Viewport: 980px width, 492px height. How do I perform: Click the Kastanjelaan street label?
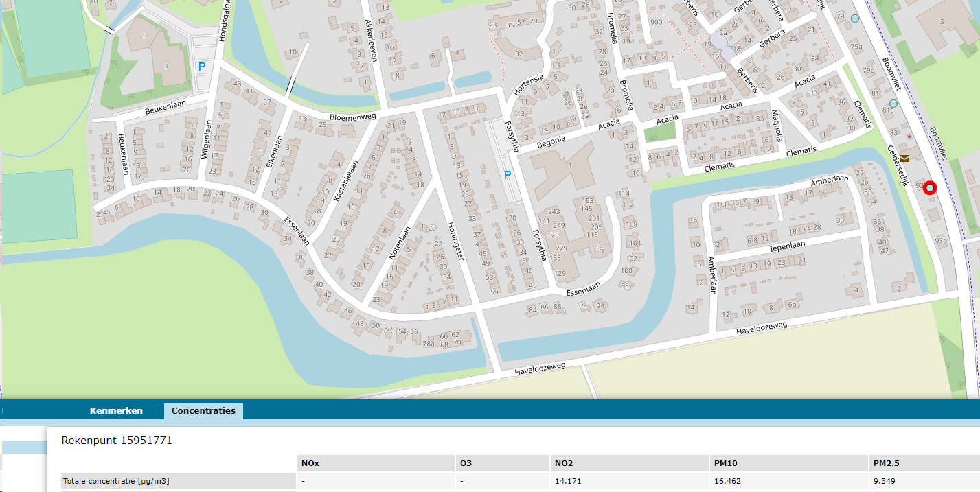click(347, 180)
